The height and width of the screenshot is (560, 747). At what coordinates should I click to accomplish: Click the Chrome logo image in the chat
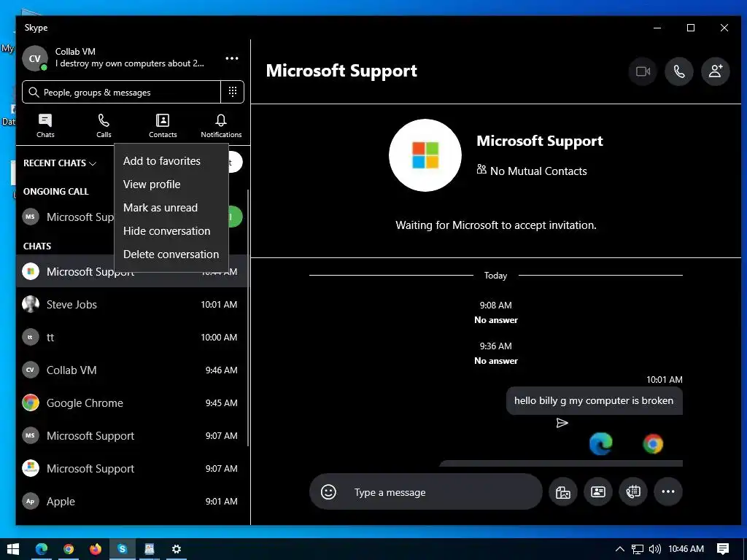coord(653,444)
